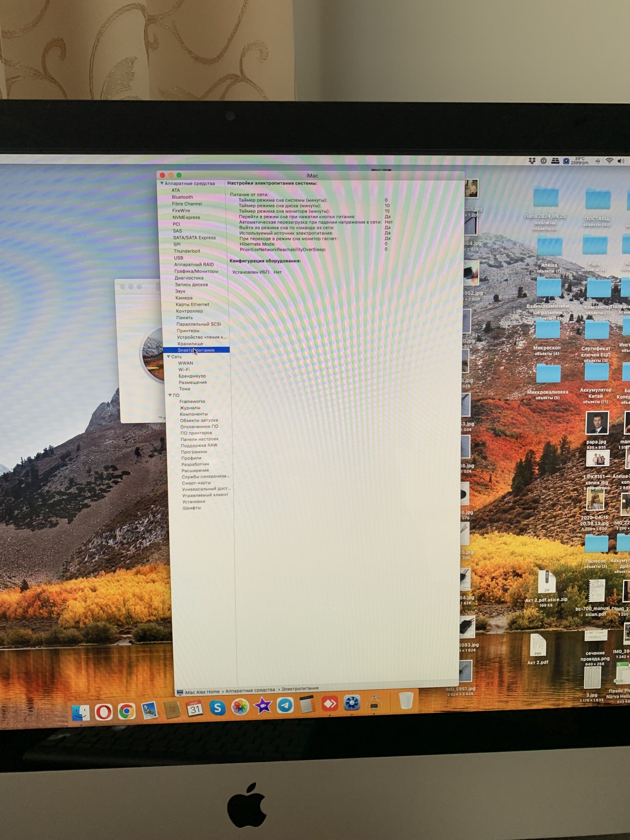
Task: Click the stacked-bars menu bar icon
Action: click(555, 161)
